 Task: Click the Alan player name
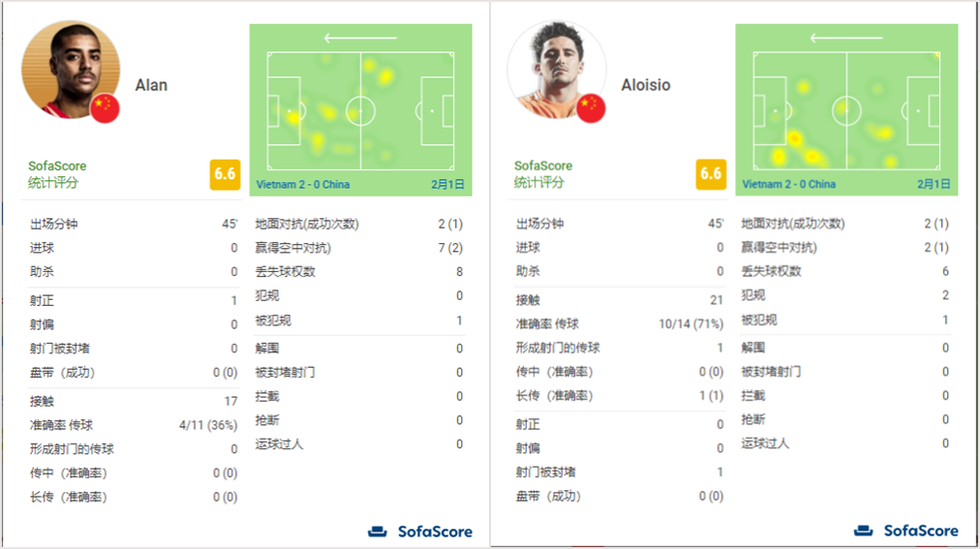click(x=151, y=85)
